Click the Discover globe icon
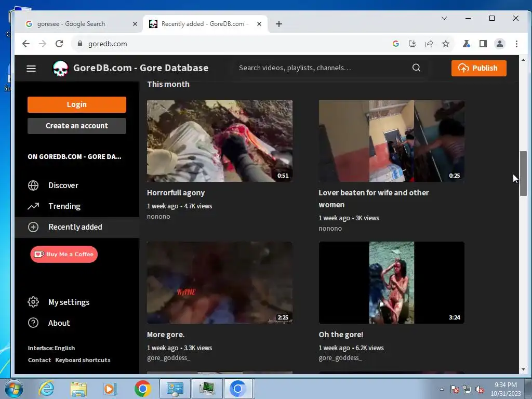This screenshot has width=532, height=399. [x=33, y=185]
